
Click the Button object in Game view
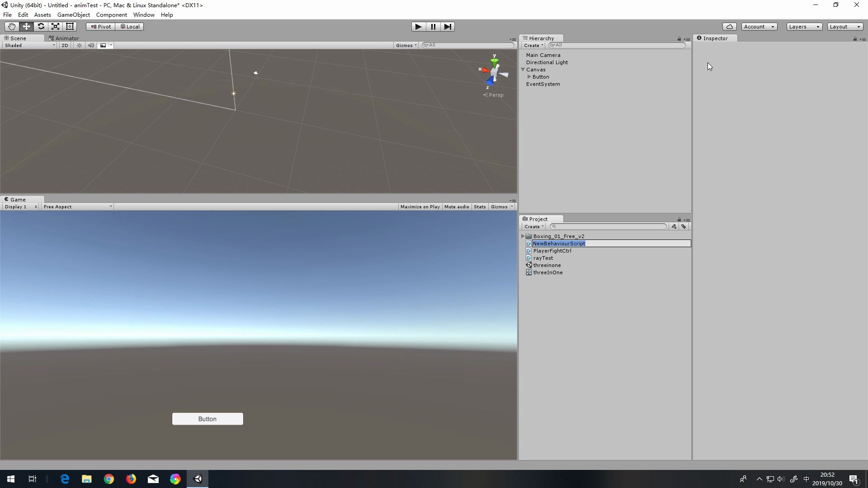click(x=208, y=418)
